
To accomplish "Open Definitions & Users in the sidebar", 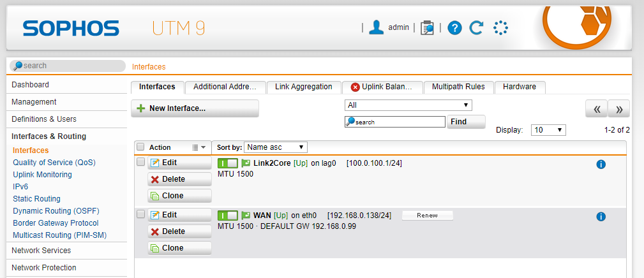I will point(66,119).
